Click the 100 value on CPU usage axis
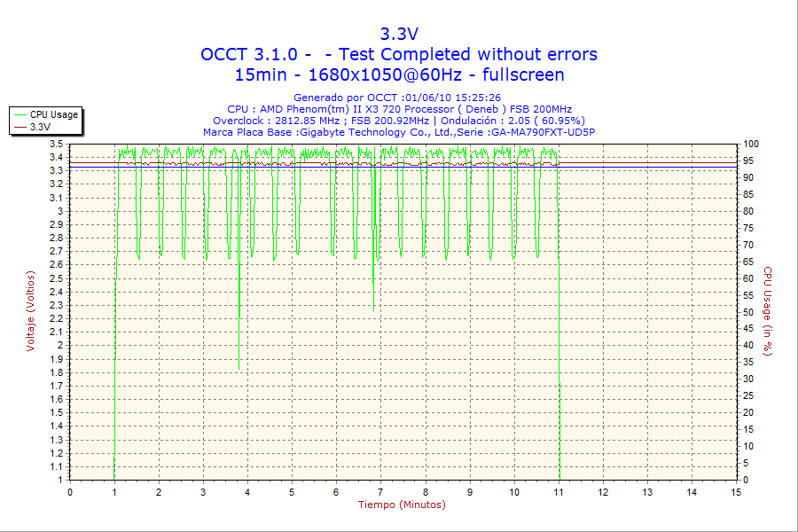The width and height of the screenshot is (798, 532). [750, 144]
